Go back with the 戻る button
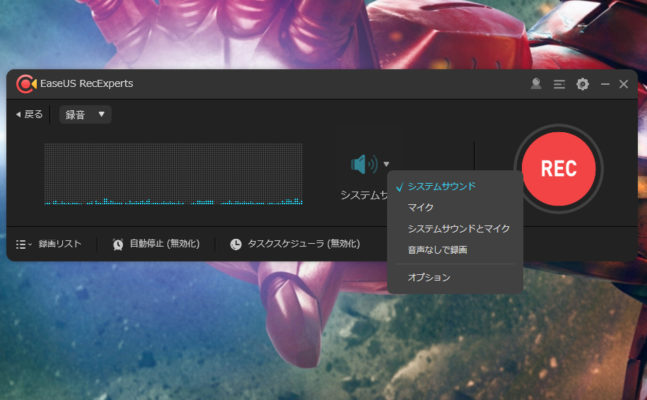647x400 pixels. click(x=29, y=114)
